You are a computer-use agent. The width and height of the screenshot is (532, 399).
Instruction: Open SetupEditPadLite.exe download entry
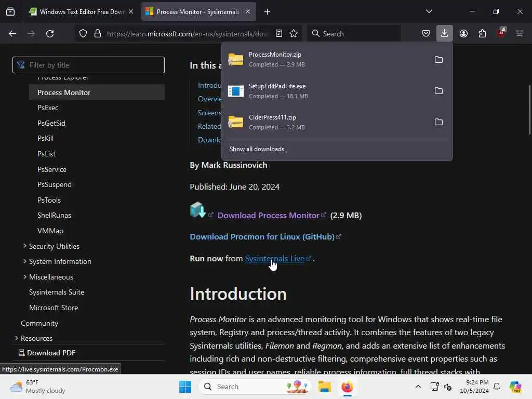tap(327, 91)
